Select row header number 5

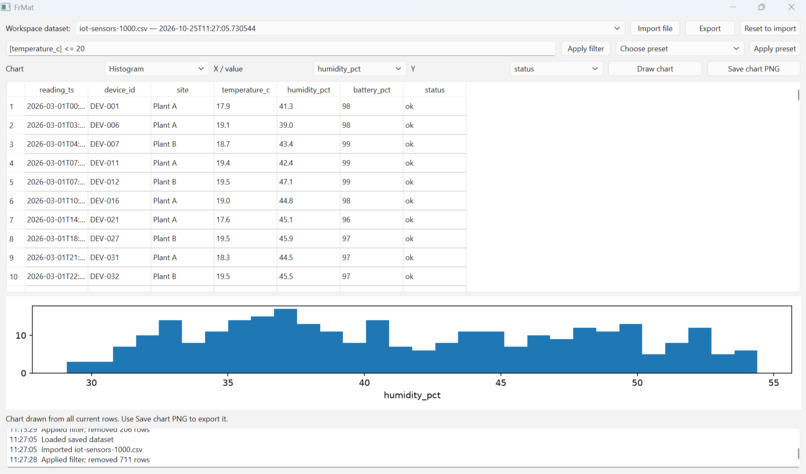pyautogui.click(x=15, y=182)
